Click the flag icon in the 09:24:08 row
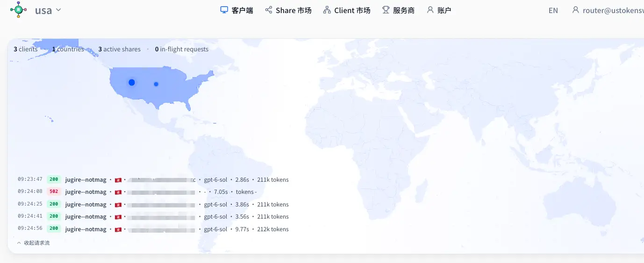Image resolution: width=644 pixels, height=263 pixels. pyautogui.click(x=118, y=192)
